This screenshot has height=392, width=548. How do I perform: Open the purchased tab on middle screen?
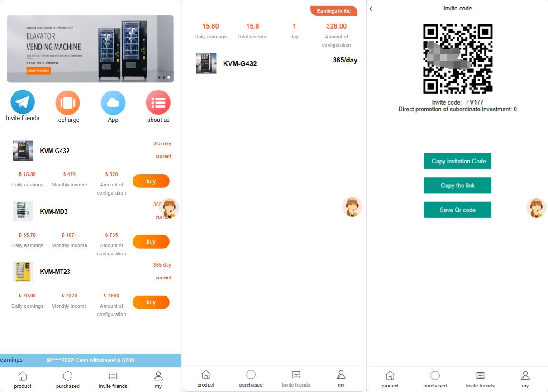point(251,379)
